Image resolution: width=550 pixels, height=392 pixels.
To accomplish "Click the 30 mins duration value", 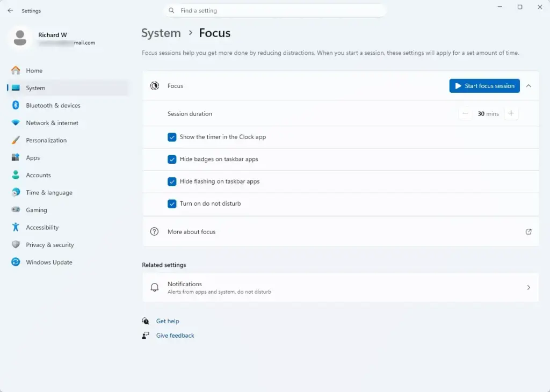I will [488, 114].
